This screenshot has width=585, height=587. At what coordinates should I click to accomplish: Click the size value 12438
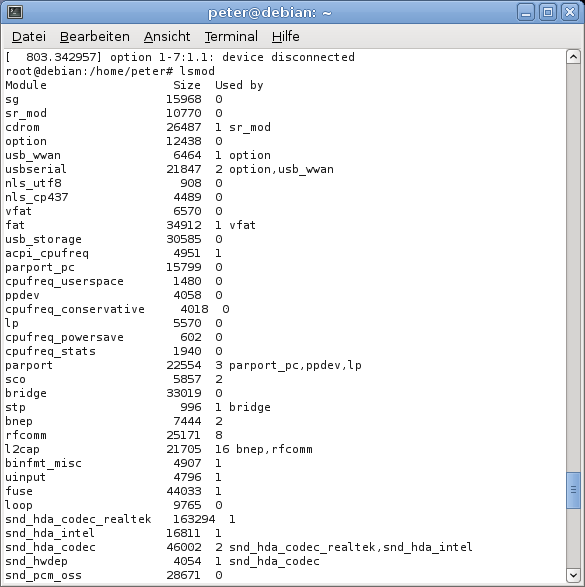[x=184, y=142]
